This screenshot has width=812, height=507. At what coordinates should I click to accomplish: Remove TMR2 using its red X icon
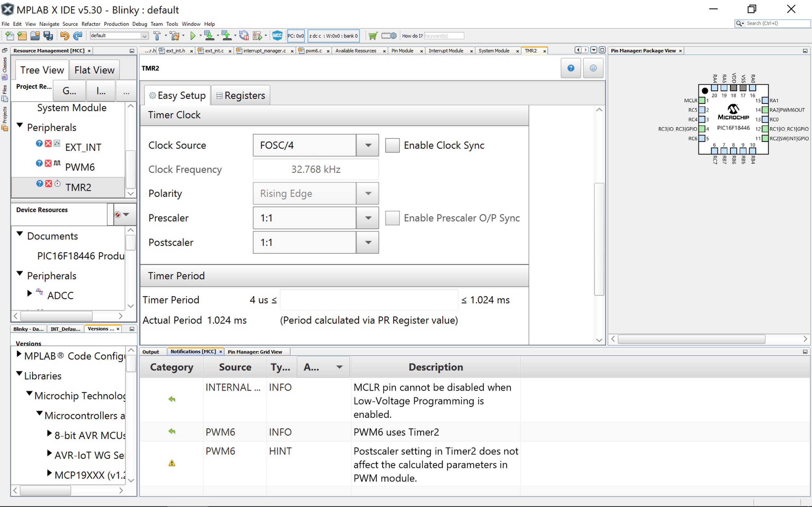[x=49, y=183]
